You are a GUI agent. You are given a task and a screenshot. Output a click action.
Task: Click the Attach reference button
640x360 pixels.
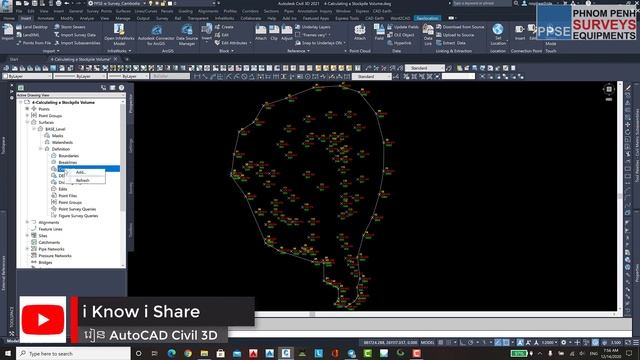tap(261, 33)
